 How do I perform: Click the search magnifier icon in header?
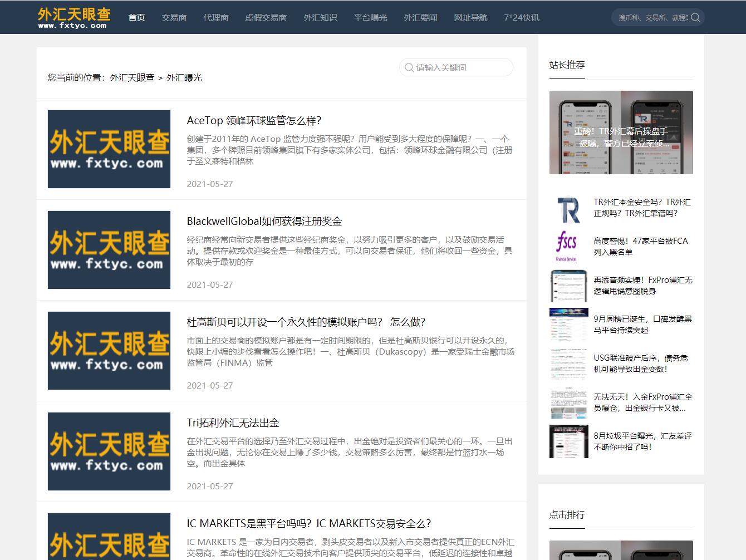(695, 17)
